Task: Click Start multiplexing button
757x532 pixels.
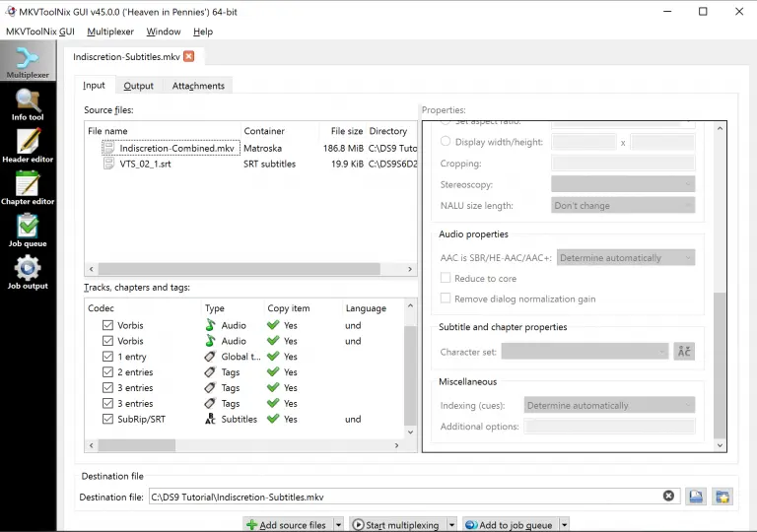Action: pyautogui.click(x=398, y=524)
